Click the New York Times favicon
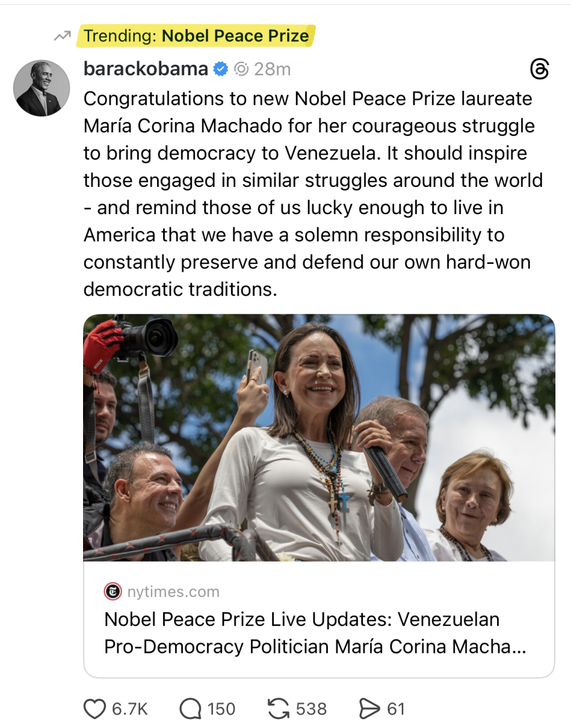Image resolution: width=571 pixels, height=728 pixels. click(x=113, y=591)
